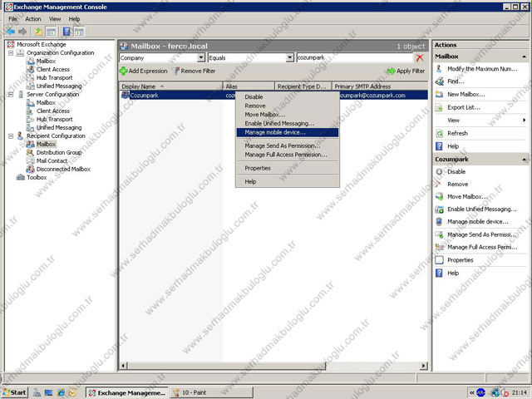Toggle the action pane toolbar icon
Viewport: 532px width, 399px height.
[79, 32]
